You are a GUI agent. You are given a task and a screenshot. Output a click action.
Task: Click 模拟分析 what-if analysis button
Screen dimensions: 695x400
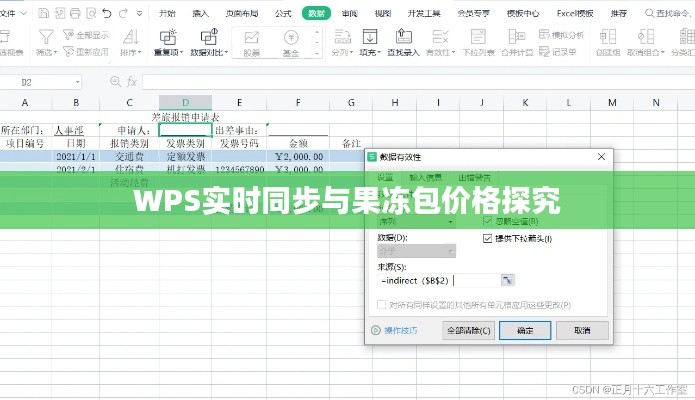pyautogui.click(x=561, y=35)
